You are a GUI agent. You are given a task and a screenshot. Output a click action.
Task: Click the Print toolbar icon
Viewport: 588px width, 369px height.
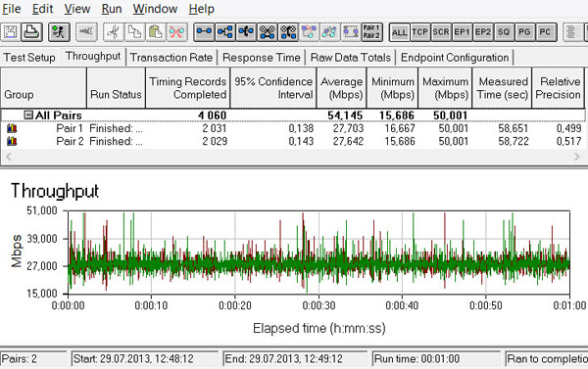click(32, 32)
